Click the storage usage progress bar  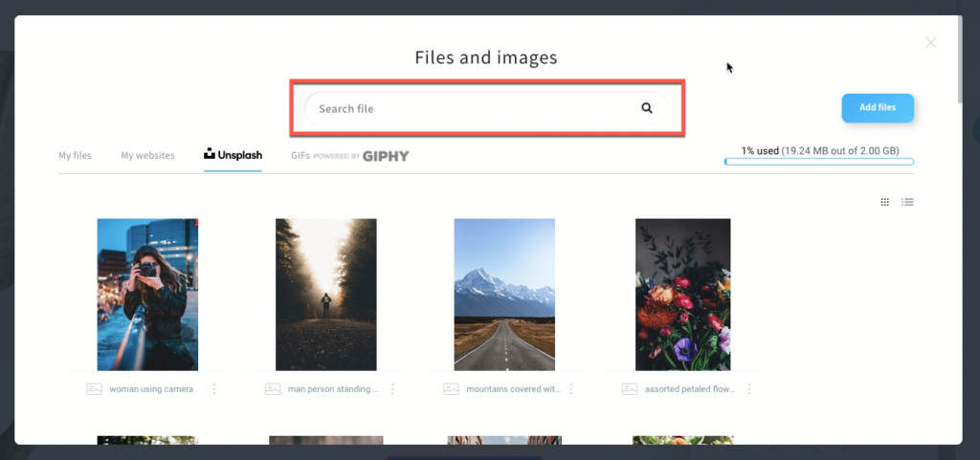tap(819, 162)
